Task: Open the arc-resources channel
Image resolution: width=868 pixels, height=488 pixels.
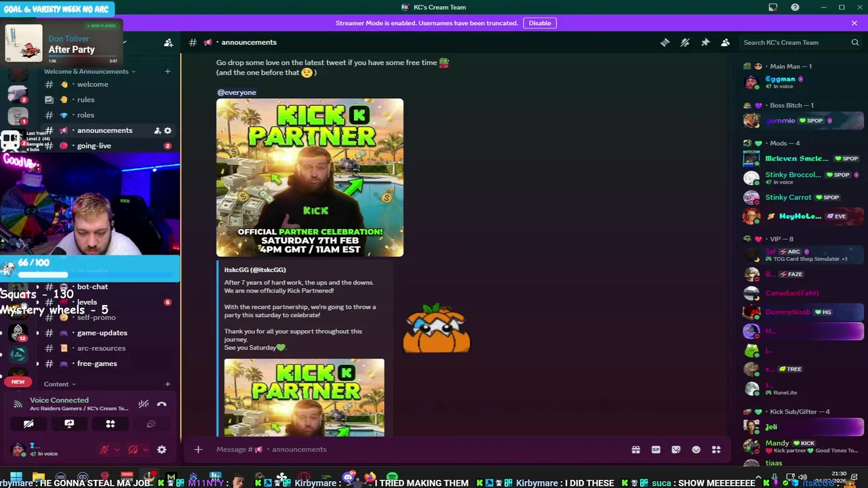Action: [x=108, y=348]
